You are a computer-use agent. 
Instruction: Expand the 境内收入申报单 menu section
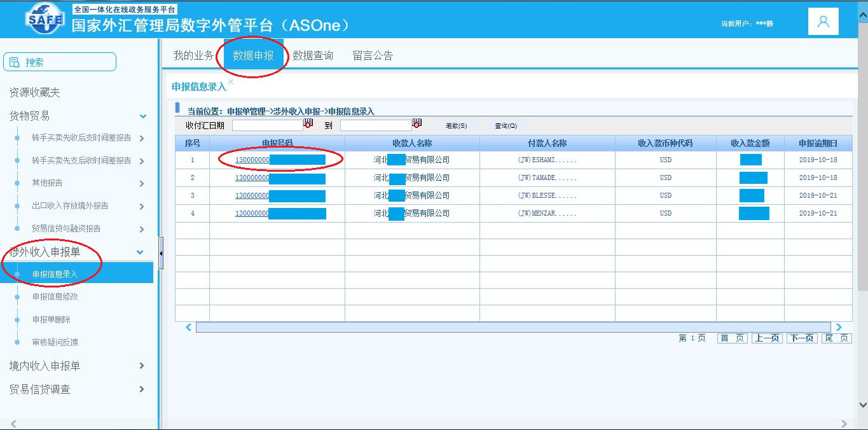pos(141,366)
